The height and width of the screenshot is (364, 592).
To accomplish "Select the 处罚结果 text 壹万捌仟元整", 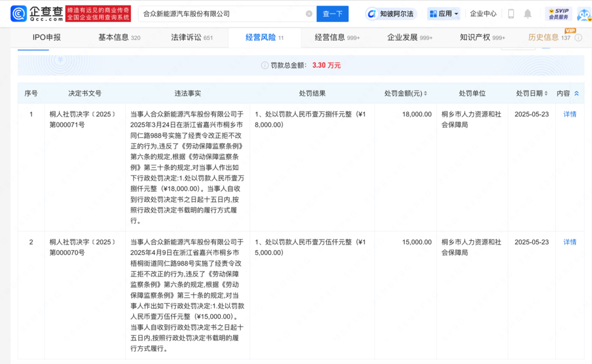I will coord(310,119).
